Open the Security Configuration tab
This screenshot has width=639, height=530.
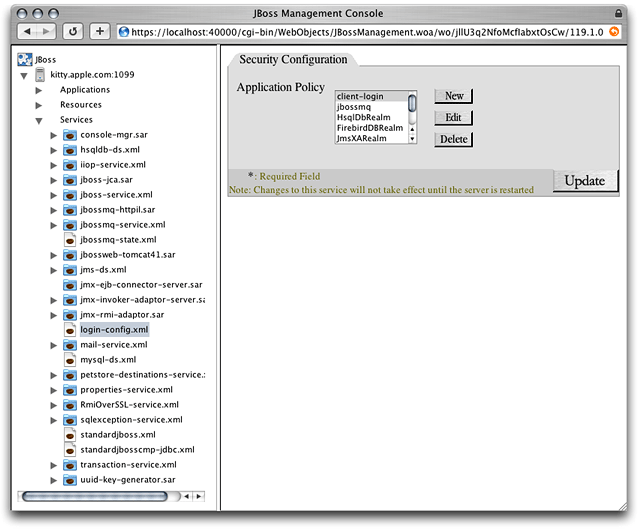point(293,59)
